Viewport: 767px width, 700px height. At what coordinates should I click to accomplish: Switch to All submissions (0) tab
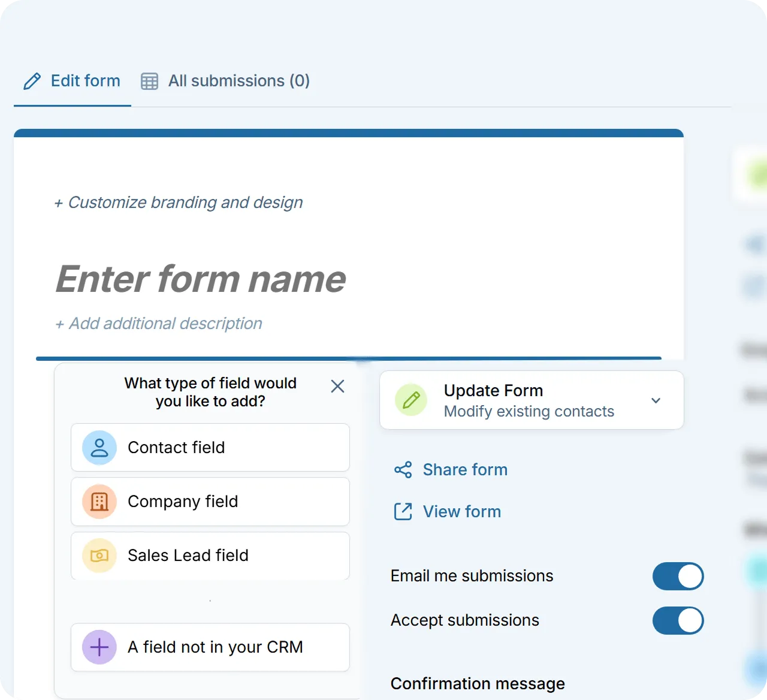coord(225,81)
